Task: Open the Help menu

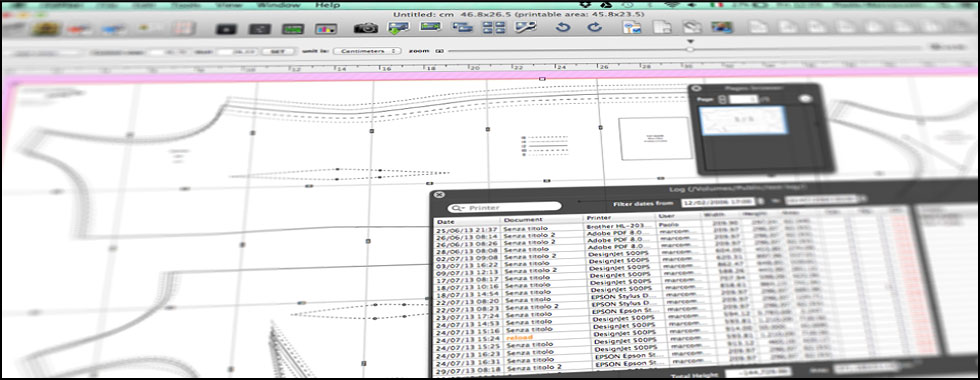Action: tap(328, 5)
